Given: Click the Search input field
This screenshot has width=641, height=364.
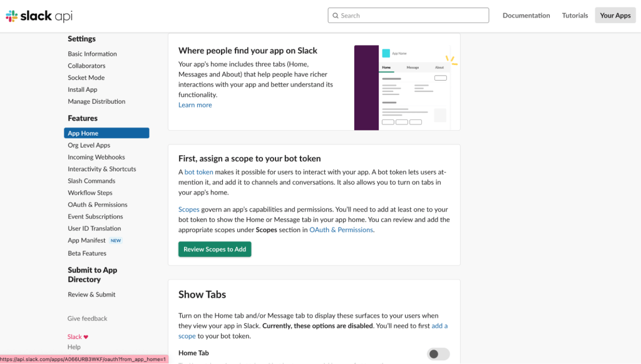Looking at the screenshot, I should (x=410, y=16).
